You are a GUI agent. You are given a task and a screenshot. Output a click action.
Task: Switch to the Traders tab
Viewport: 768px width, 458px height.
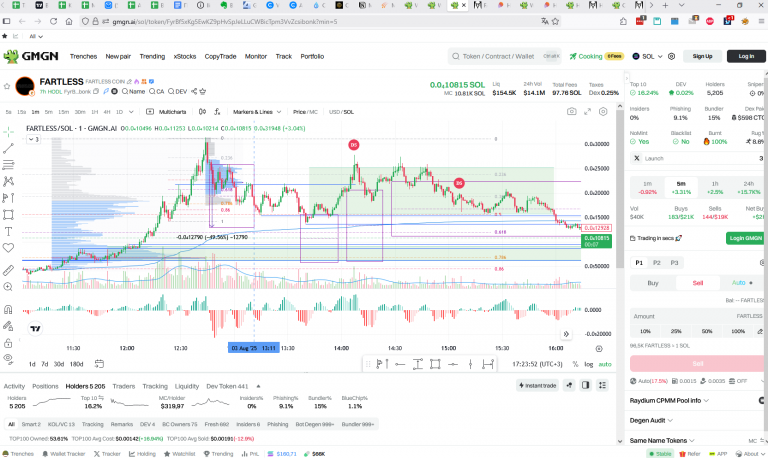[123, 386]
